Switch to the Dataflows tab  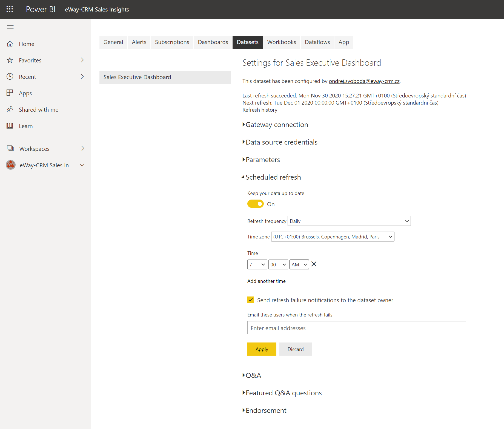click(x=317, y=42)
